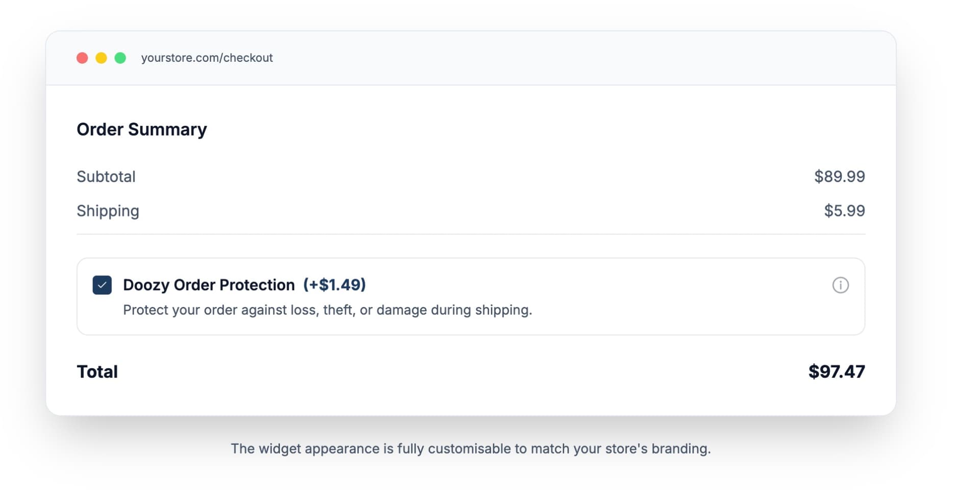
Task: Click the (+$1.49) price next to protection
Action: tap(334, 285)
